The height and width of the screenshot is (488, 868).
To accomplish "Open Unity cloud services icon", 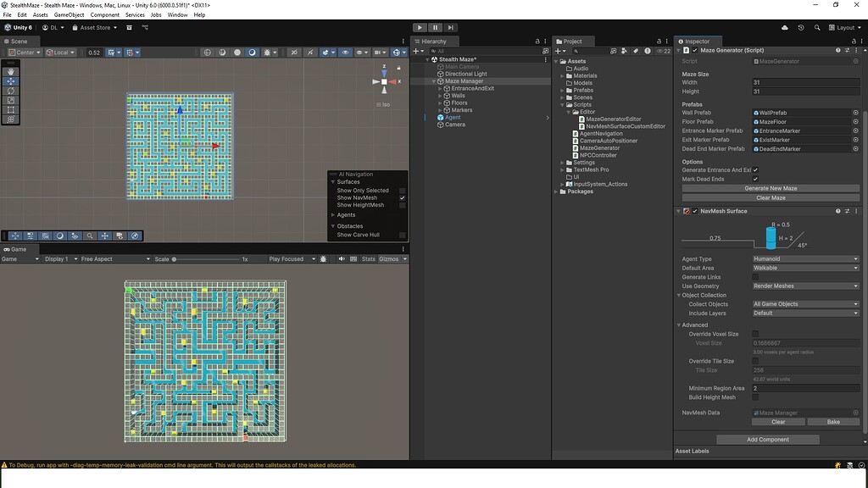I will coord(785,27).
